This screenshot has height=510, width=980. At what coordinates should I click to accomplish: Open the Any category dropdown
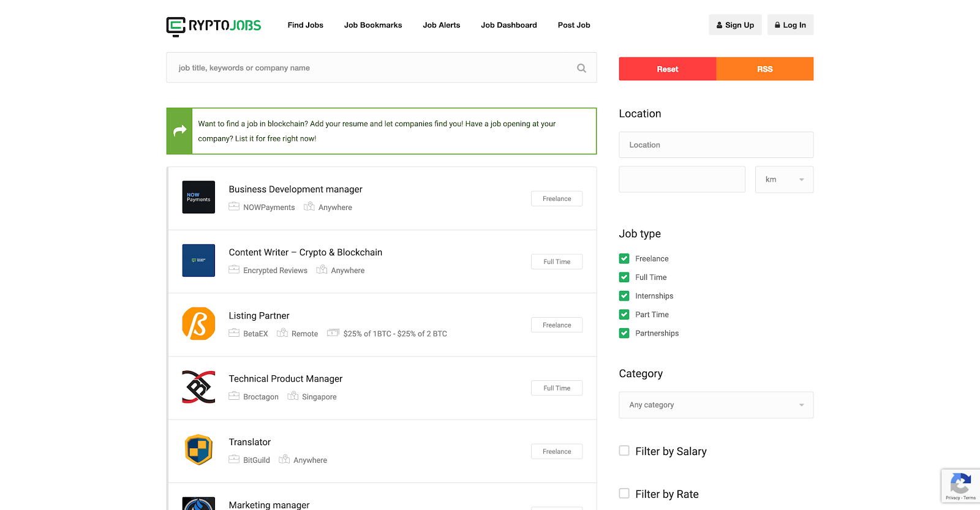(716, 405)
